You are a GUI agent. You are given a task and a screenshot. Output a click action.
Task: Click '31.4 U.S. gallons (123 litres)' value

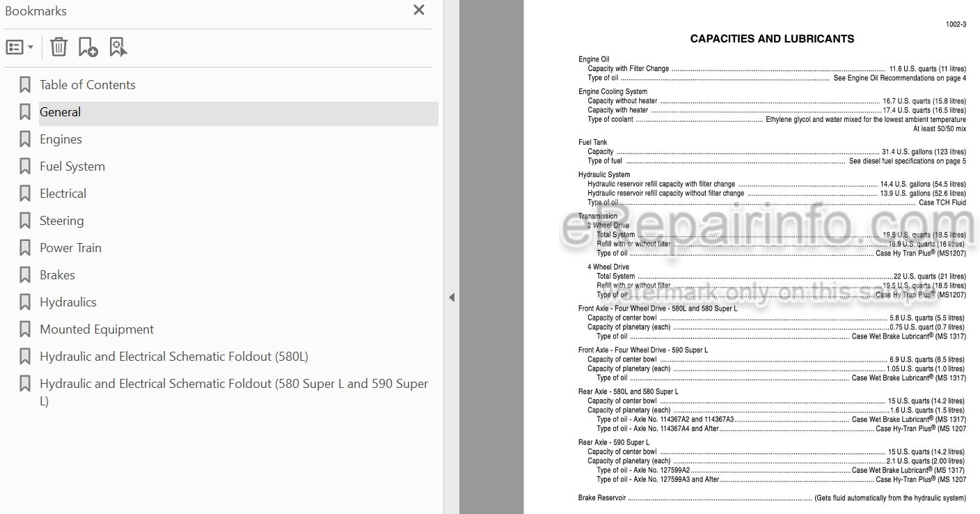click(x=924, y=152)
